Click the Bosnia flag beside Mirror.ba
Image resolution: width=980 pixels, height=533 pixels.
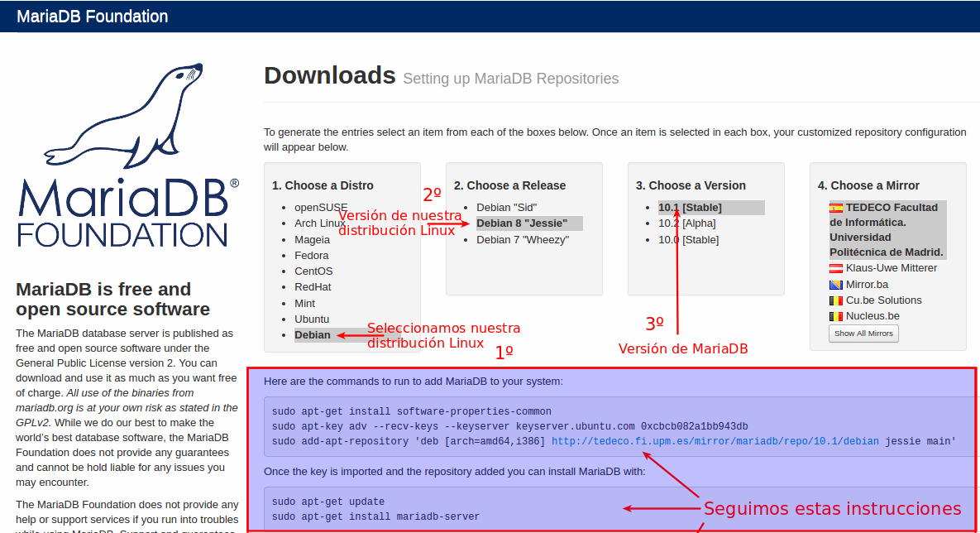tap(836, 285)
